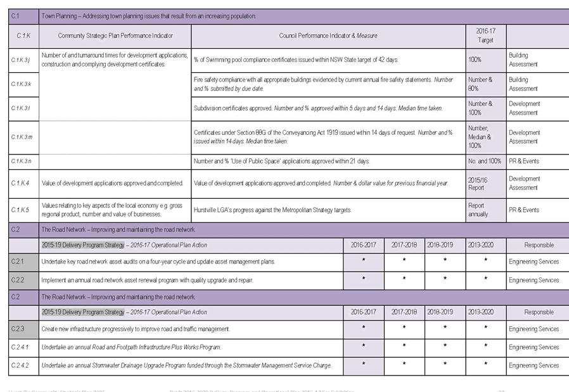The width and height of the screenshot is (569, 392).
Task: Select the subdivision certificates approved measure
Action: point(328,108)
